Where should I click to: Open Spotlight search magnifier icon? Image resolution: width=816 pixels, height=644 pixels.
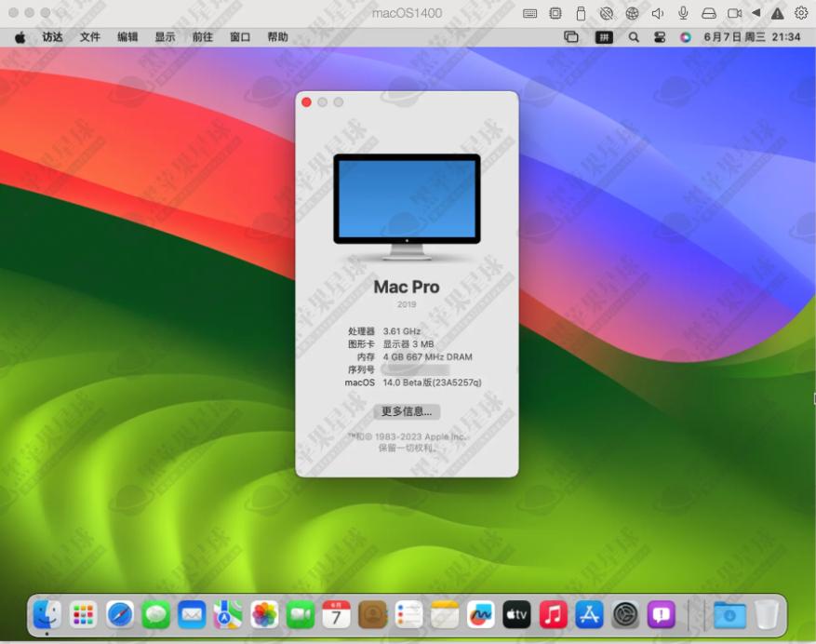pos(634,37)
